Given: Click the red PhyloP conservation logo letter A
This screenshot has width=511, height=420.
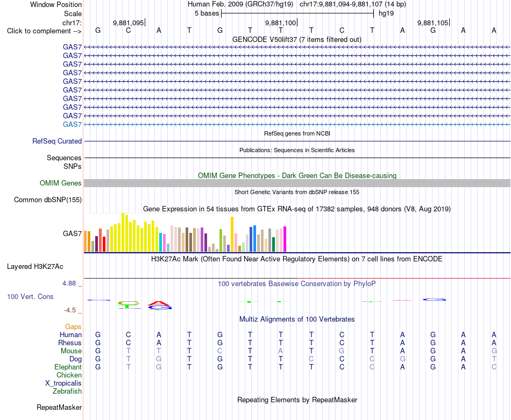Looking at the screenshot, I should click(x=158, y=303).
